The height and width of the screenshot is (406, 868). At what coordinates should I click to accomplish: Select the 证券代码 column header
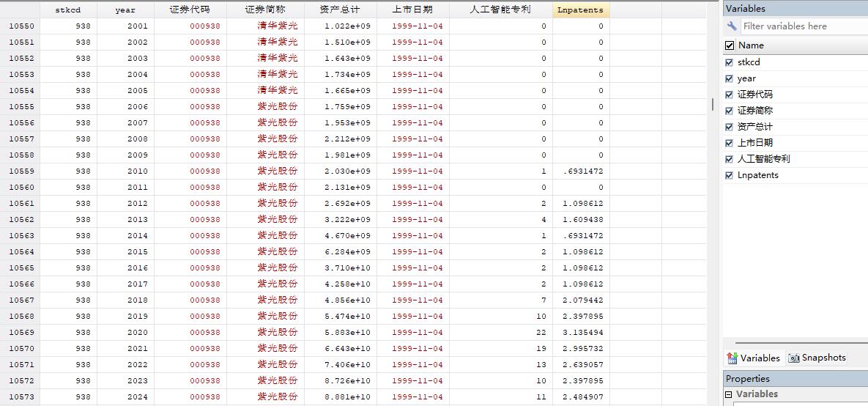pyautogui.click(x=190, y=10)
